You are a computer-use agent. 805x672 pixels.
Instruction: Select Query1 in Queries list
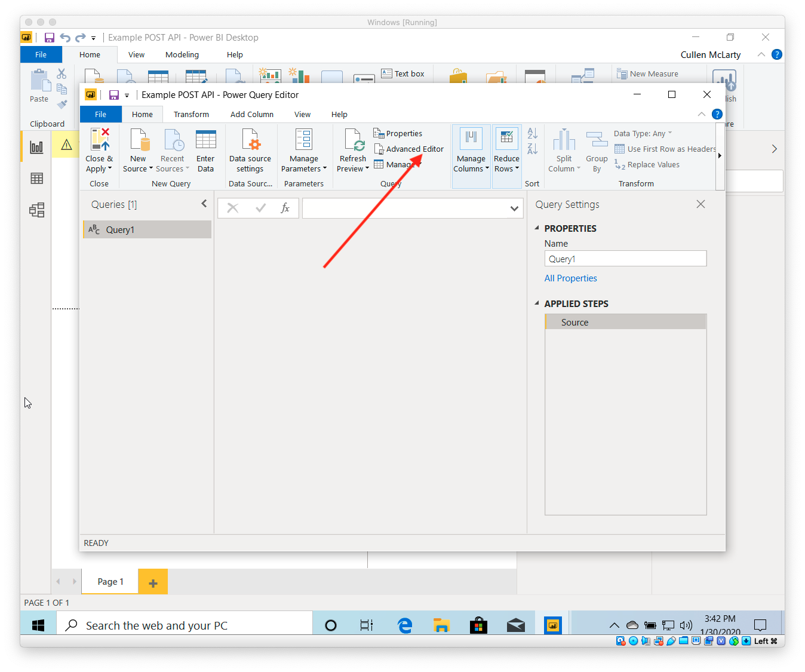point(148,229)
